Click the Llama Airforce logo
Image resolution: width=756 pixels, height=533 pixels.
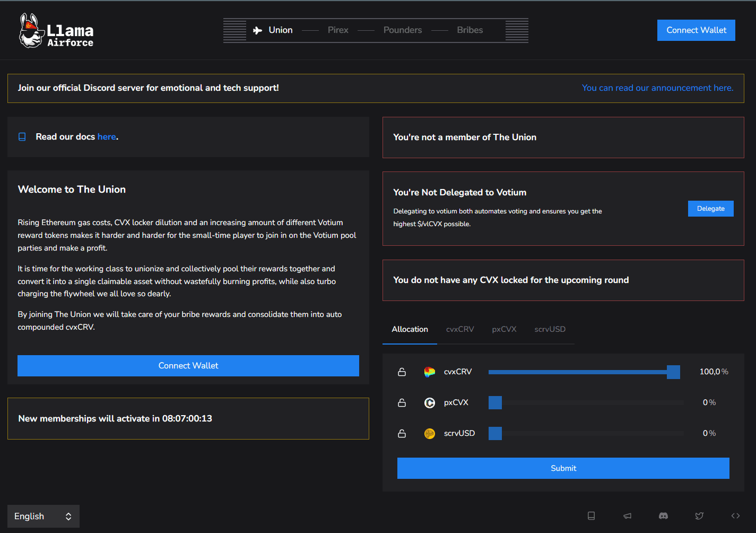tap(56, 31)
